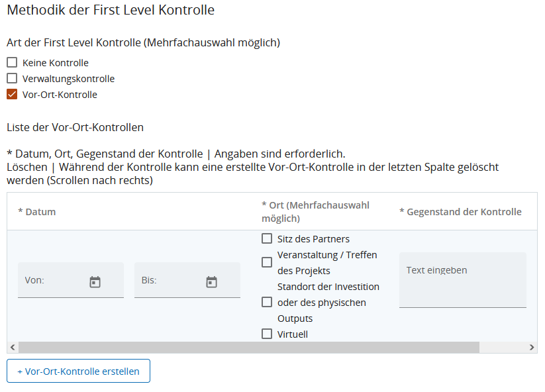545x392 pixels.
Task: Focus the Bis date input field
Action: [170, 281]
